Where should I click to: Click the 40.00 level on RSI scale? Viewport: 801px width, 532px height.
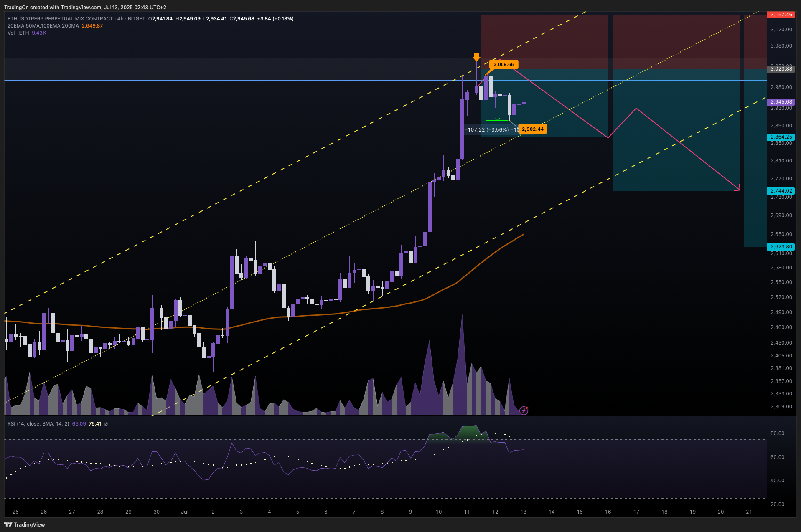click(x=777, y=481)
